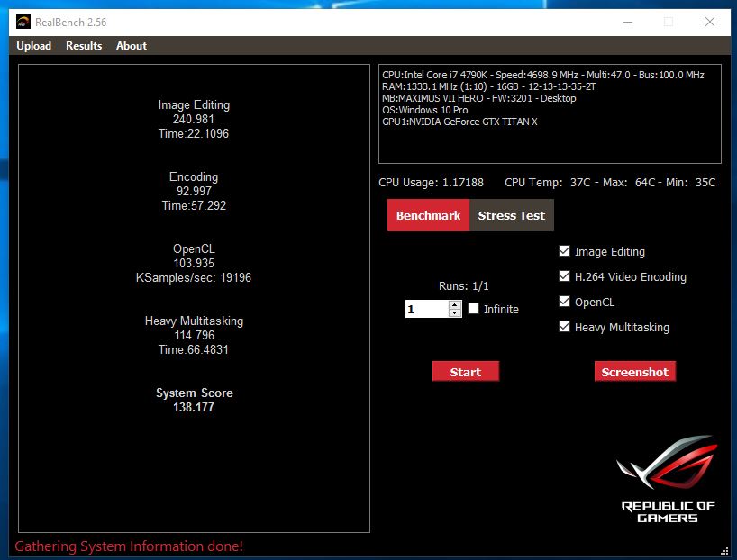
Task: Click 'Time:57.292' in results
Action: 194,206
